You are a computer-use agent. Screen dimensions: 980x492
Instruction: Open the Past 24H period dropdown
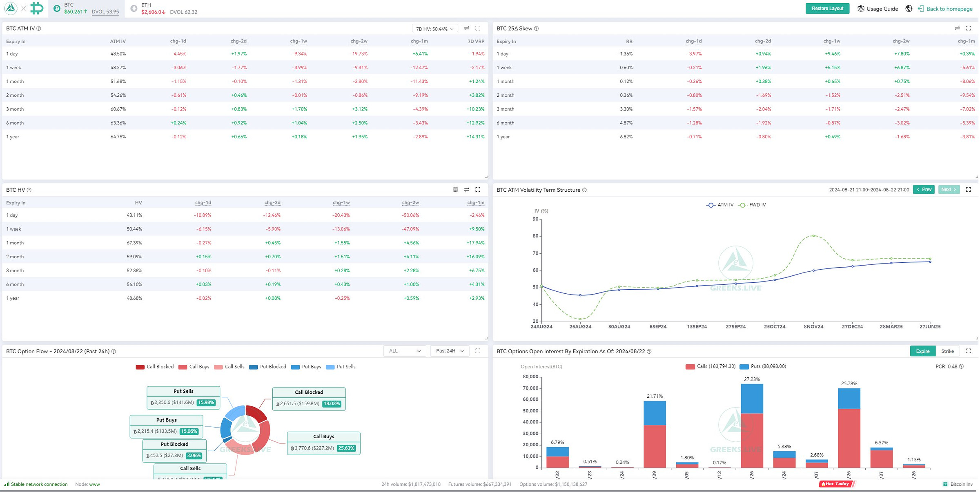click(x=450, y=351)
